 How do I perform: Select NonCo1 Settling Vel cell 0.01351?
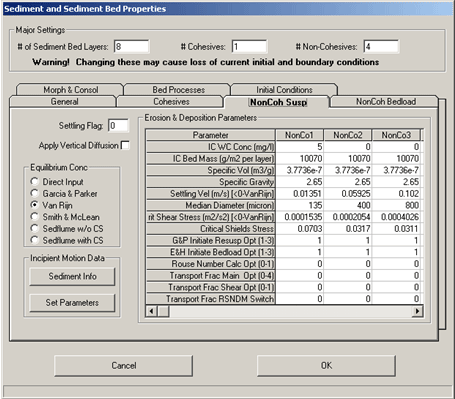tap(299, 193)
